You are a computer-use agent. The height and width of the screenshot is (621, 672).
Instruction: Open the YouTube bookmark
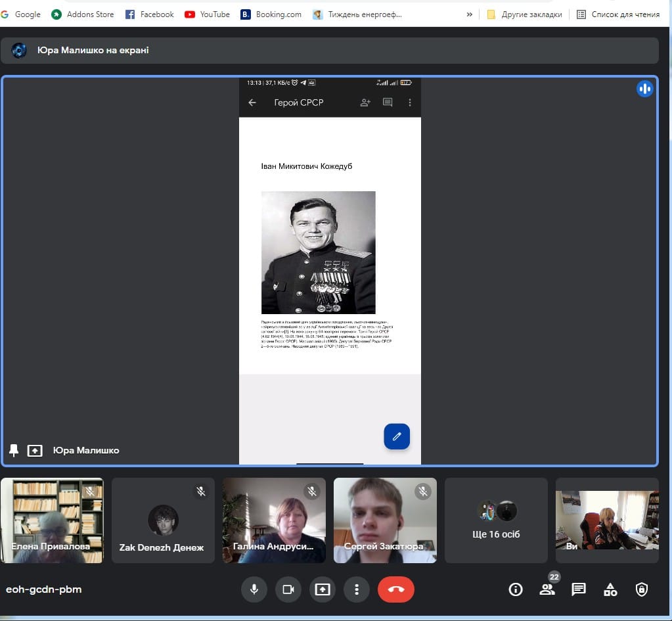click(x=208, y=14)
